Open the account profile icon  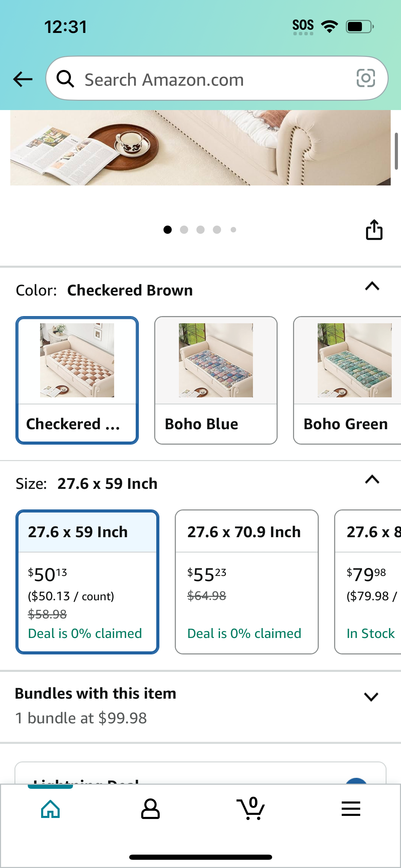pos(150,809)
